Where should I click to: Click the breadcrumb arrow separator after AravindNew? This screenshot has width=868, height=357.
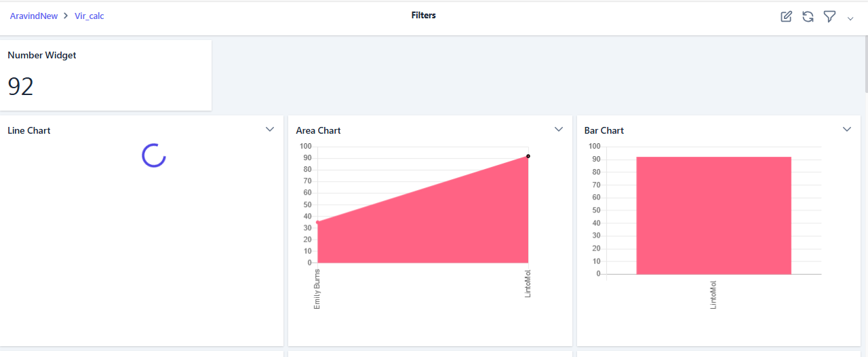[66, 16]
